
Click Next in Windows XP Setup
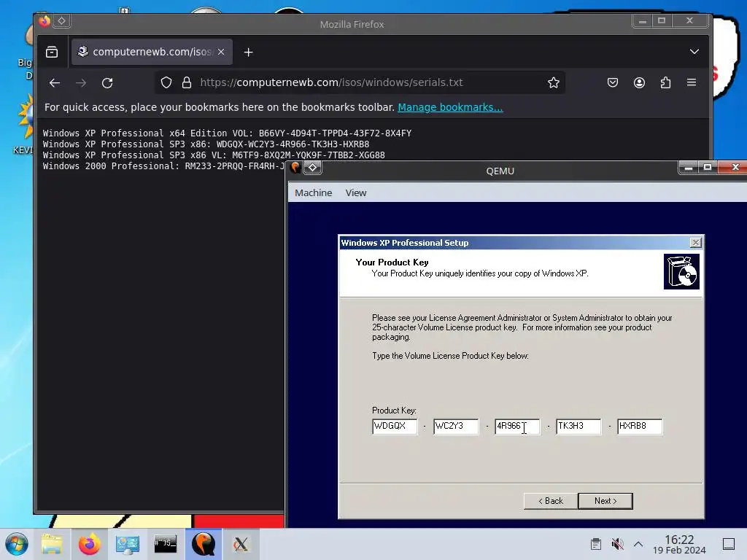pos(605,501)
